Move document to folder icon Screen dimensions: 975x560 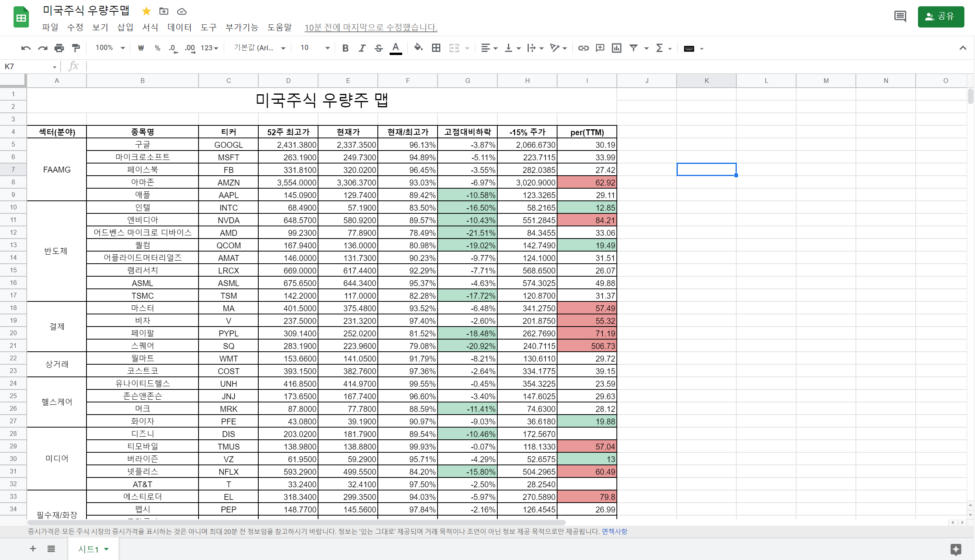164,11
